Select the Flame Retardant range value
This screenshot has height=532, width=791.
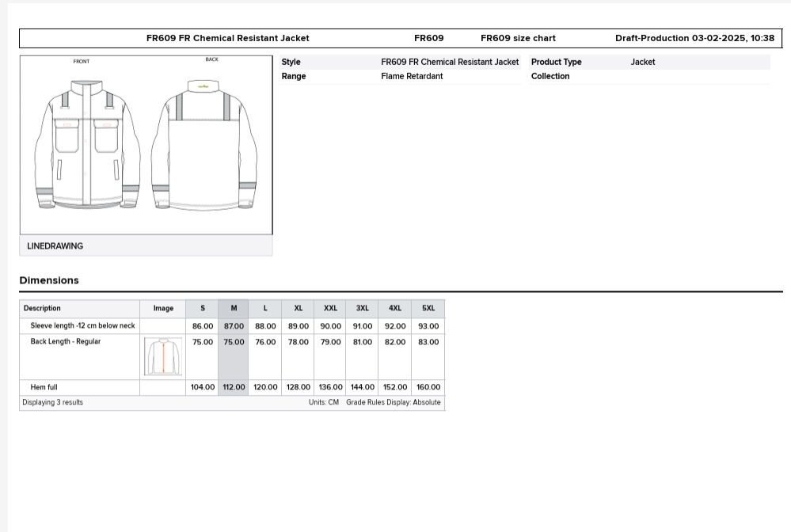[x=412, y=76]
